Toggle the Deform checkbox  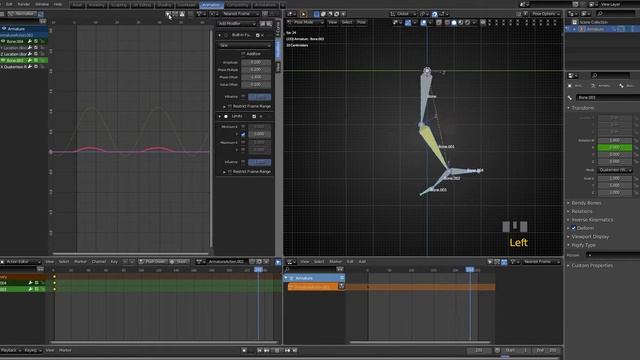(573, 228)
